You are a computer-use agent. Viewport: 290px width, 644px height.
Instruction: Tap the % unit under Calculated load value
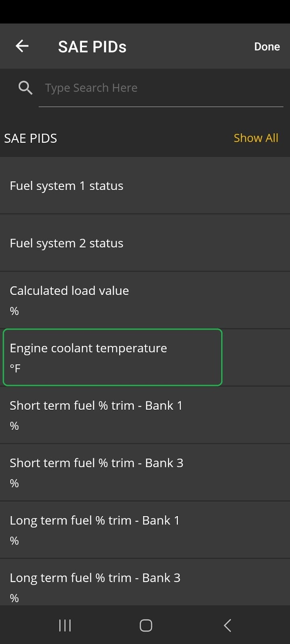14,310
